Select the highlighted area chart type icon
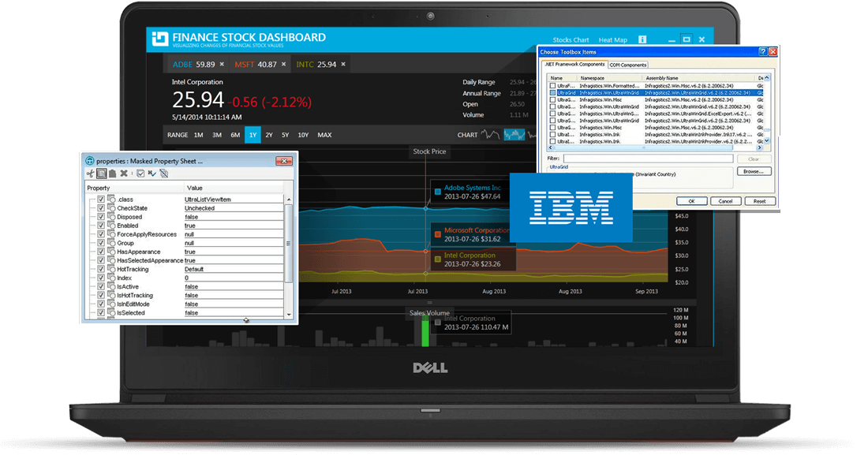This screenshot has height=455, width=868. pyautogui.click(x=514, y=135)
